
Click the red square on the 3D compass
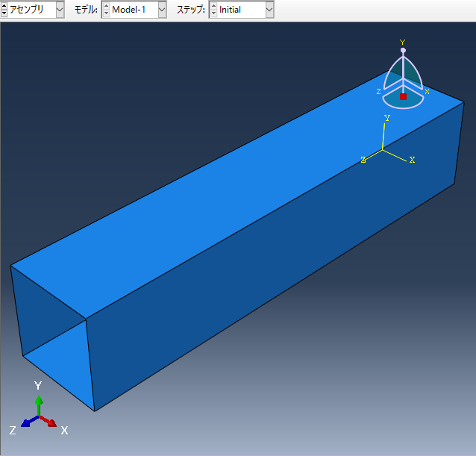pos(403,96)
